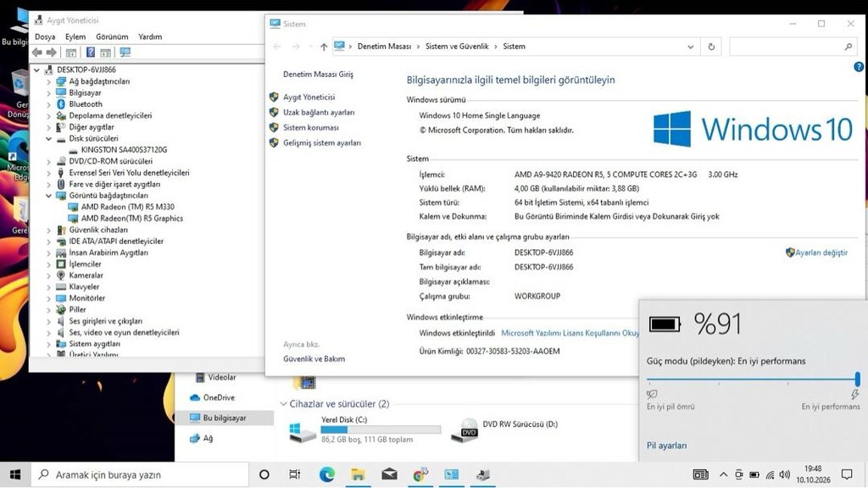Click the Sistem window search field

[793, 47]
